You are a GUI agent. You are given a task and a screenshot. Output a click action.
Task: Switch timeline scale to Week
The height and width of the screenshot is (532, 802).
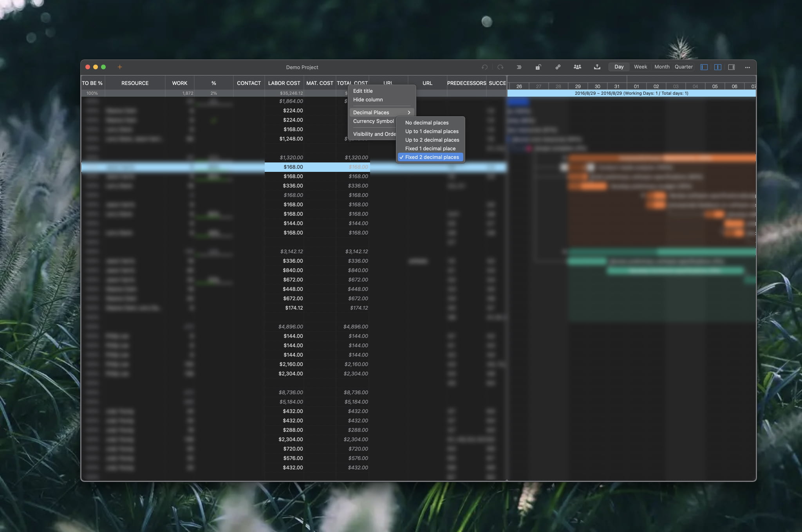[x=640, y=67]
